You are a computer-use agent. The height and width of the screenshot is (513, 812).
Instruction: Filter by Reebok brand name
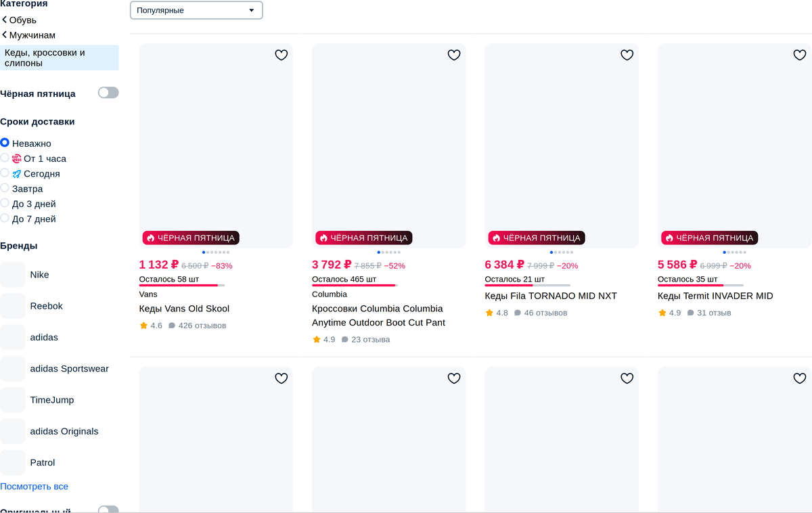[x=46, y=306]
